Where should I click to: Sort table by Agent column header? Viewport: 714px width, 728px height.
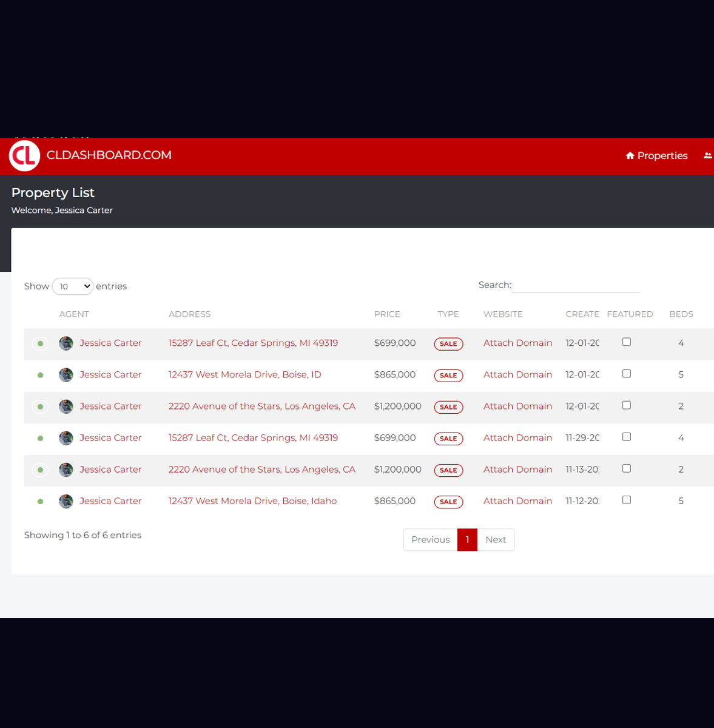click(x=74, y=314)
